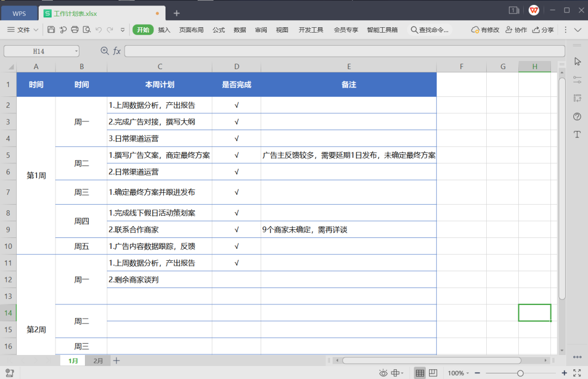
Task: Add a new sheet with plus icon
Action: pyautogui.click(x=116, y=360)
